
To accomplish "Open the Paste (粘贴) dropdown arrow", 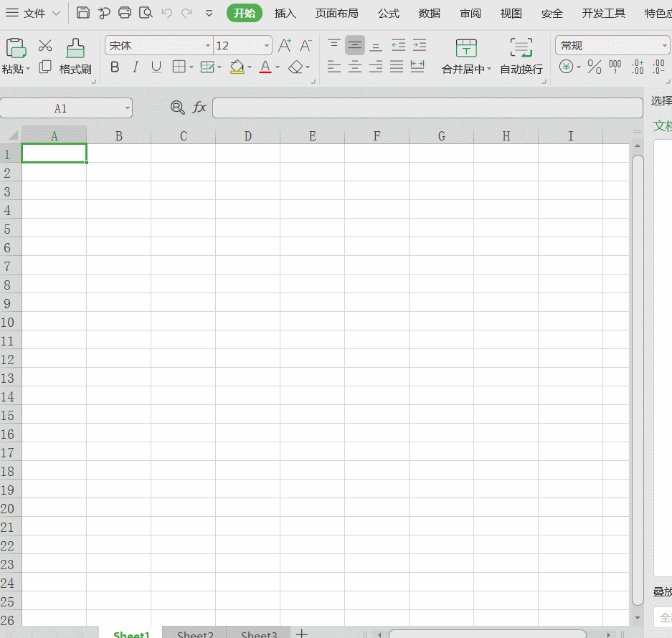I will click(x=28, y=69).
